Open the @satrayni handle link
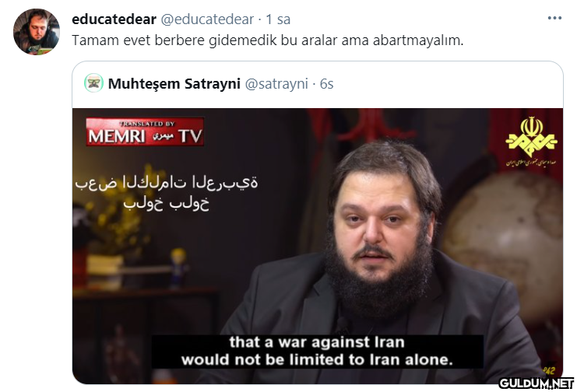The height and width of the screenshot is (392, 577). pos(276,84)
